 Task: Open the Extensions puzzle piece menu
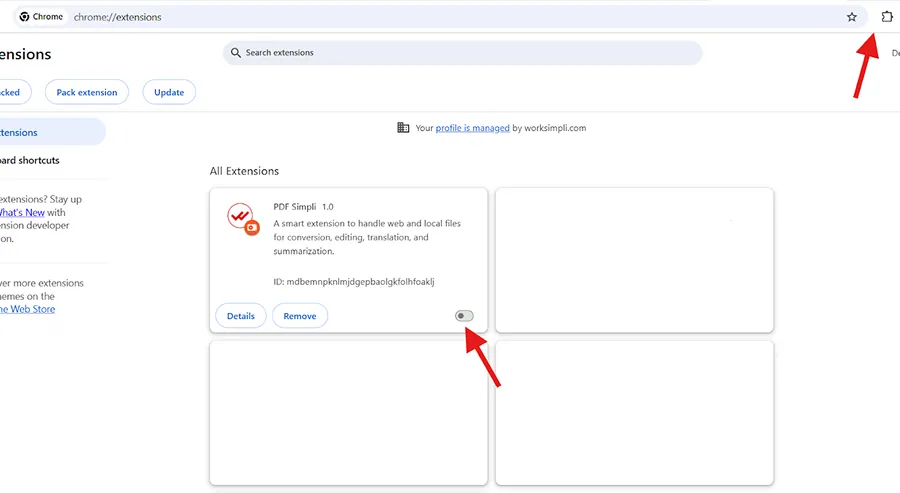click(886, 17)
